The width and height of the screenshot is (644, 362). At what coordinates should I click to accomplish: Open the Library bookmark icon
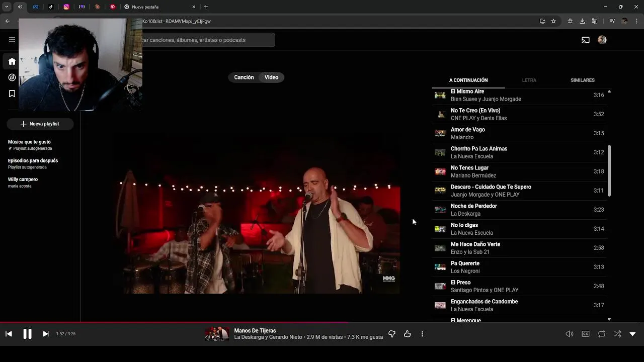[x=12, y=94]
